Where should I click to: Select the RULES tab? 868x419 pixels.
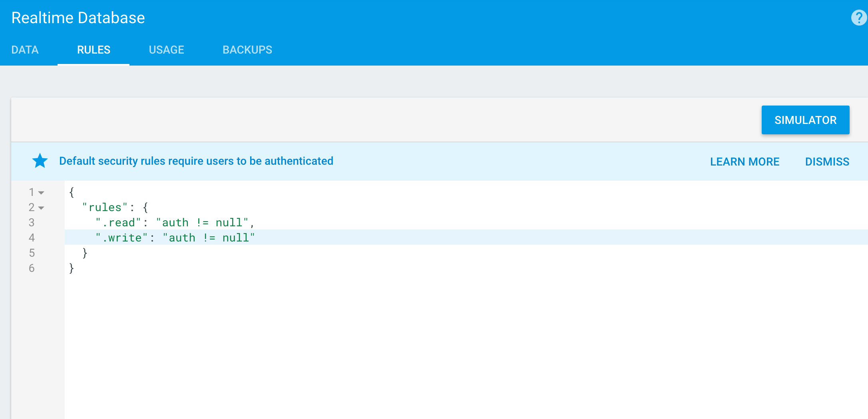(x=94, y=50)
